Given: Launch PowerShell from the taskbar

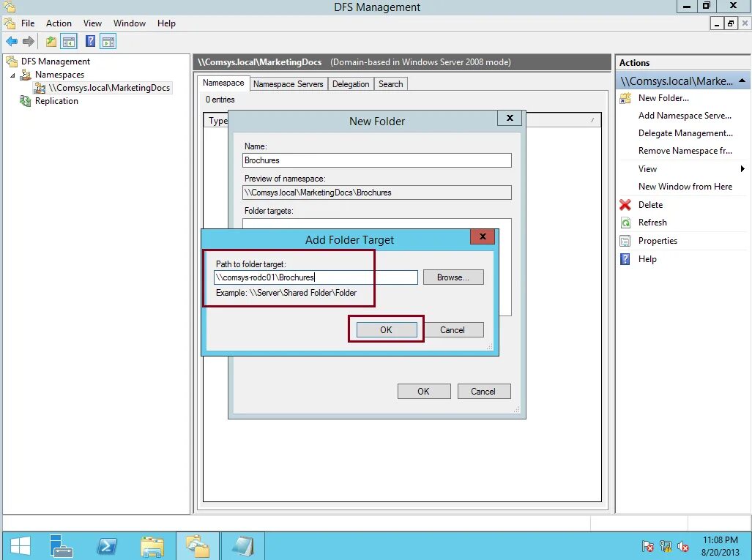Looking at the screenshot, I should click(106, 546).
